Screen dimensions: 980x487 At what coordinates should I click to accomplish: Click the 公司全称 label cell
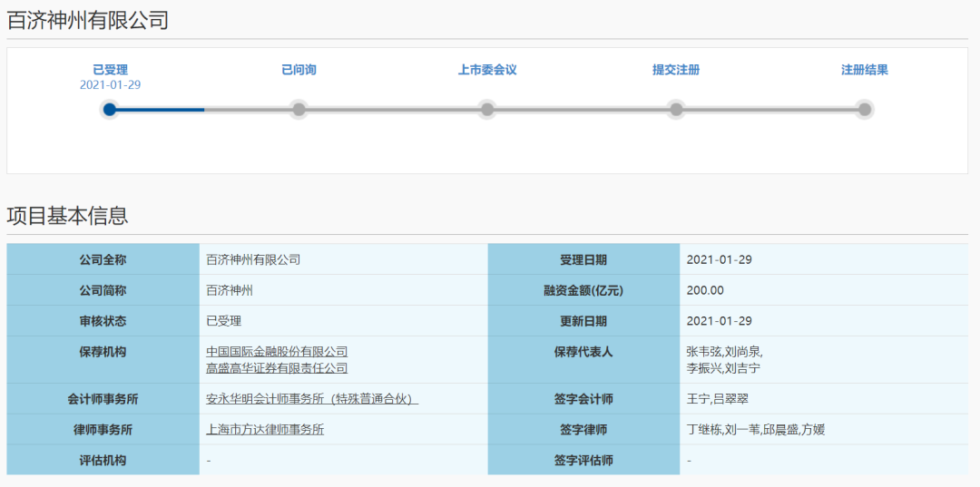click(x=103, y=259)
